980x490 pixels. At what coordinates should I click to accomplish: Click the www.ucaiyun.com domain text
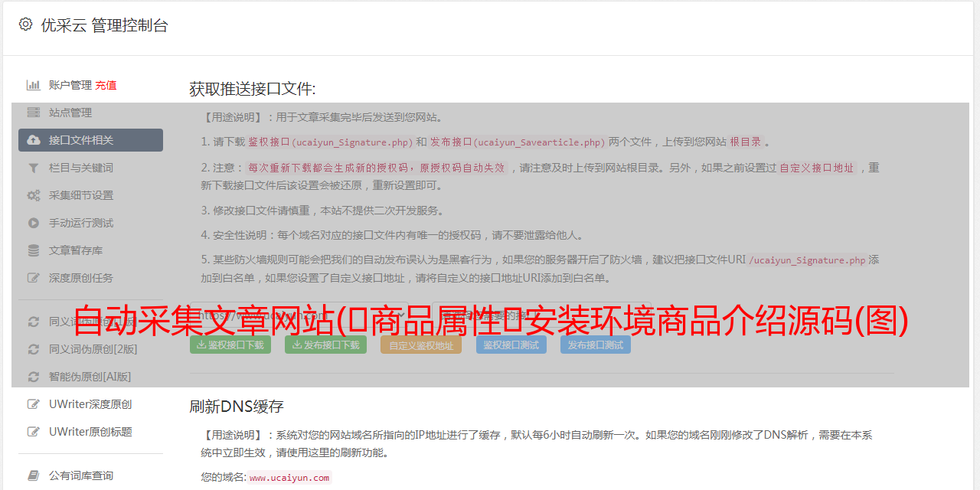coord(289,478)
